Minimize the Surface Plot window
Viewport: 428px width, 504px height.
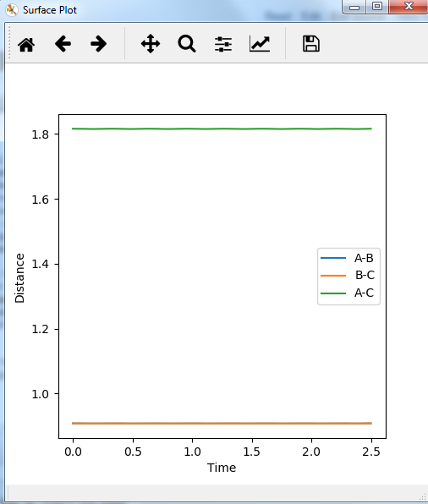coord(354,7)
